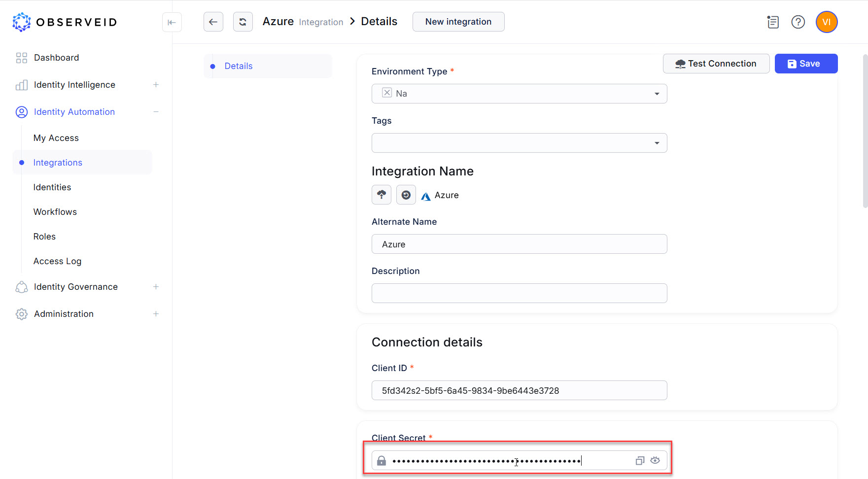Open the help question mark icon
The height and width of the screenshot is (479, 868).
click(x=798, y=22)
